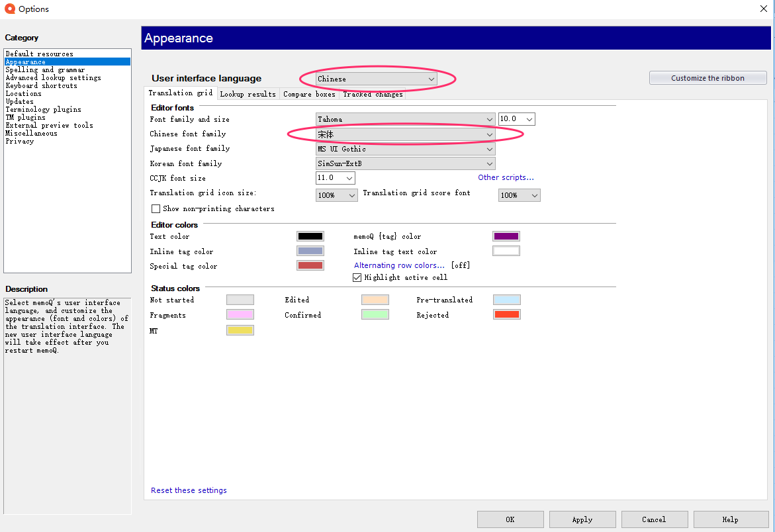The width and height of the screenshot is (775, 532).
Task: Click the Description text box
Action: pos(68,406)
